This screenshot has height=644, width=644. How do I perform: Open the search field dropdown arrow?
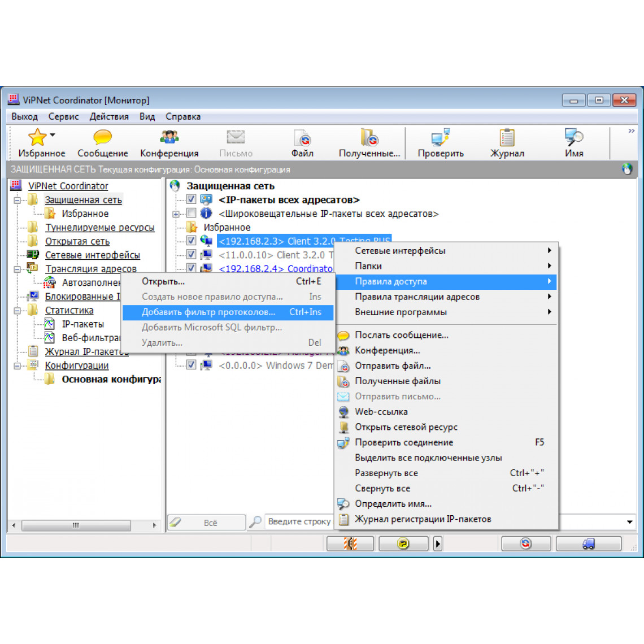tap(630, 521)
